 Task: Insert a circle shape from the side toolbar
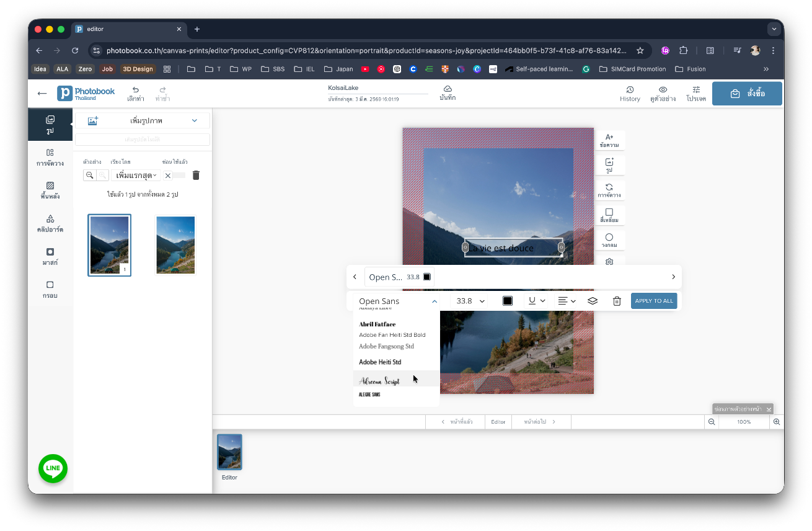pyautogui.click(x=609, y=240)
